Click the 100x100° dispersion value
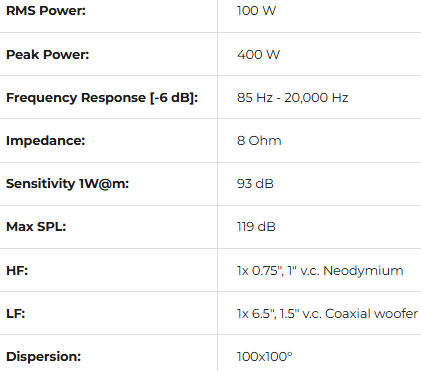 coord(264,356)
